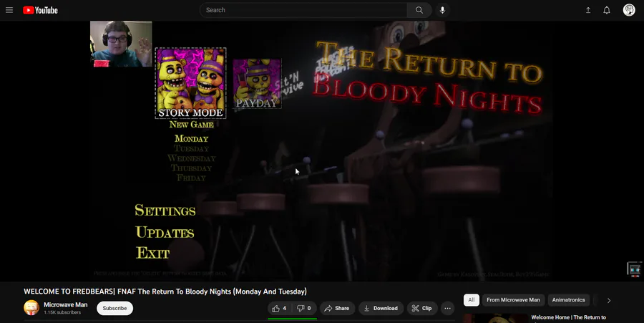This screenshot has width=644, height=323.
Task: Choose New Game in game menu
Action: tap(191, 125)
